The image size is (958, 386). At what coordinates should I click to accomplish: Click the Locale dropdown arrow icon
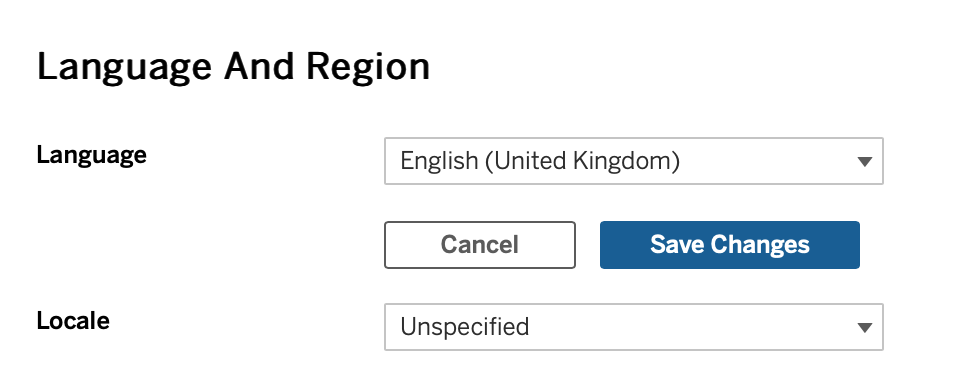(864, 328)
